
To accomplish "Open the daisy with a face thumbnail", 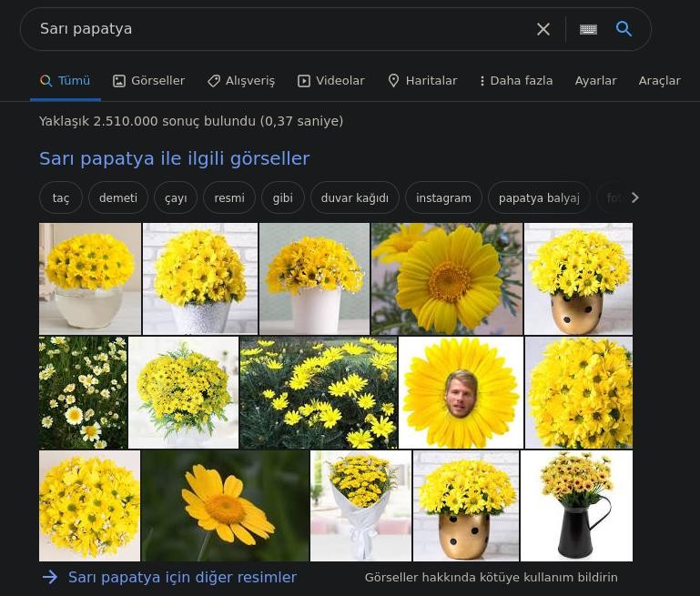I will click(461, 392).
